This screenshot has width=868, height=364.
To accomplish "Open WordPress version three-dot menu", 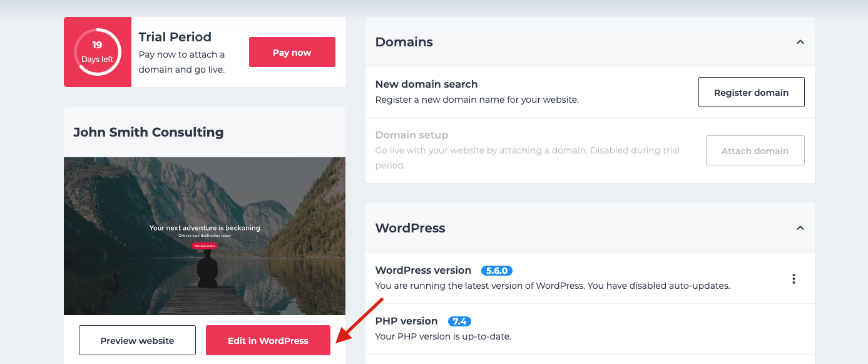I will point(794,279).
